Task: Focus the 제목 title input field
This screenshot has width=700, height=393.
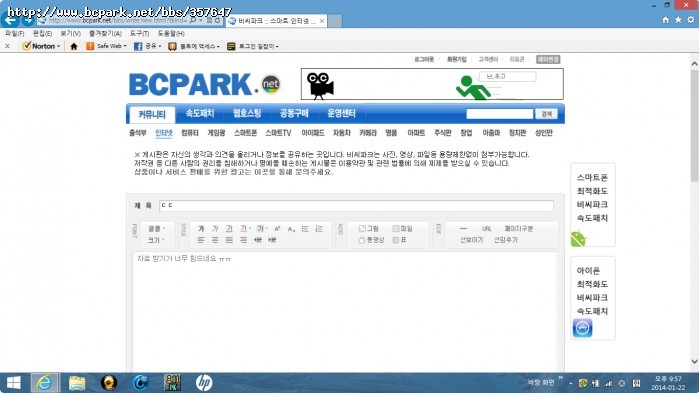Action: tap(356, 205)
